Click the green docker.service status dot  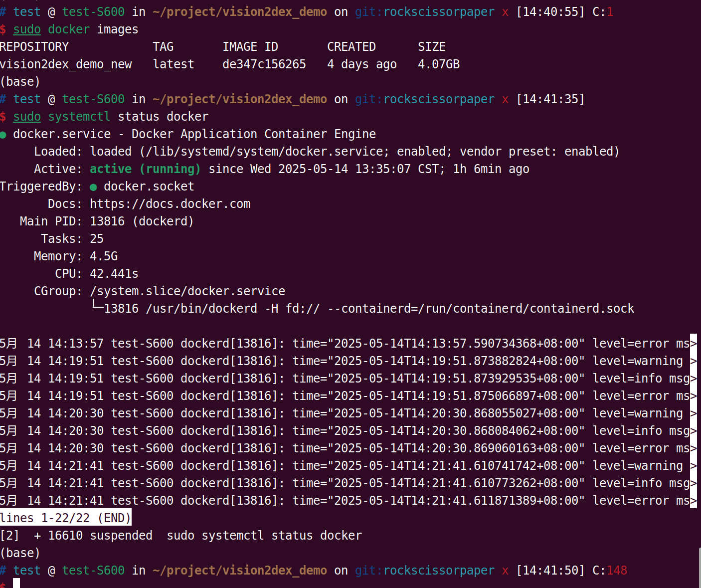point(3,134)
